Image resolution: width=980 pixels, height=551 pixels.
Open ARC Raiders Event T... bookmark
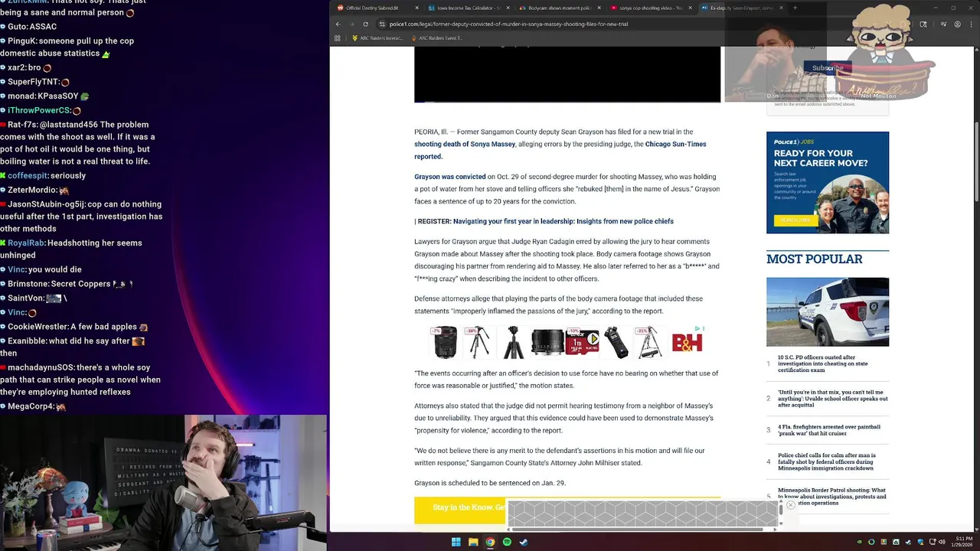point(437,37)
